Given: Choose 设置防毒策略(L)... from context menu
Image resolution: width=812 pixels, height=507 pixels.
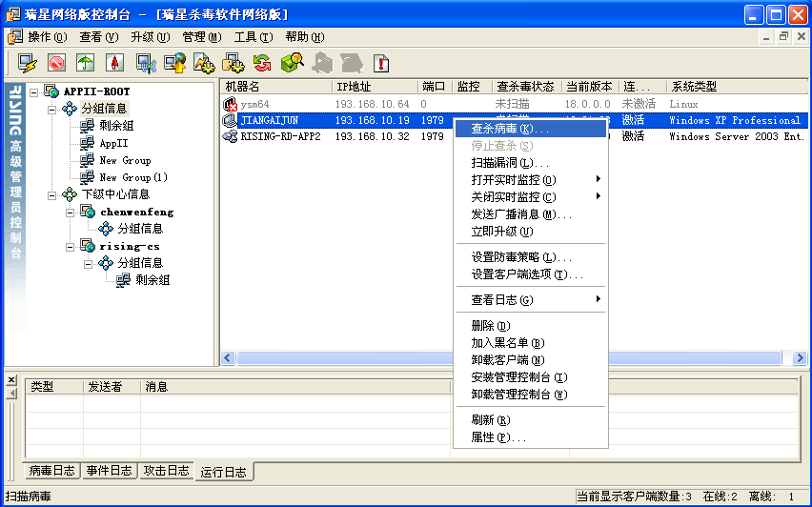Looking at the screenshot, I should click(531, 257).
